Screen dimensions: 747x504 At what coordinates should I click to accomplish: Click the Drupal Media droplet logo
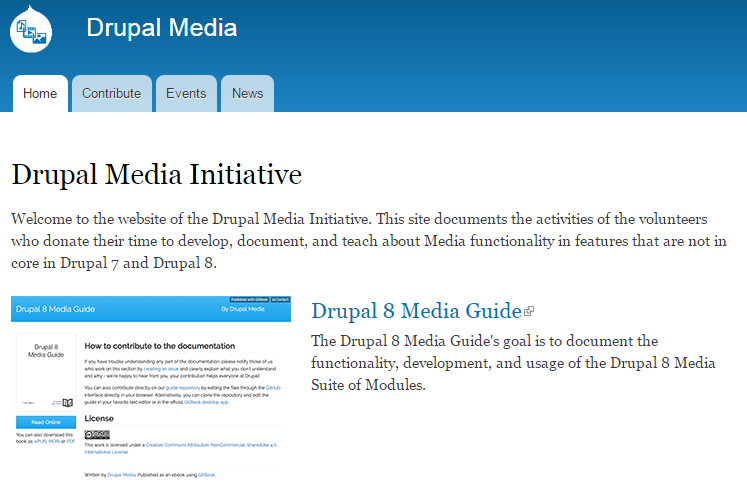tap(31, 29)
